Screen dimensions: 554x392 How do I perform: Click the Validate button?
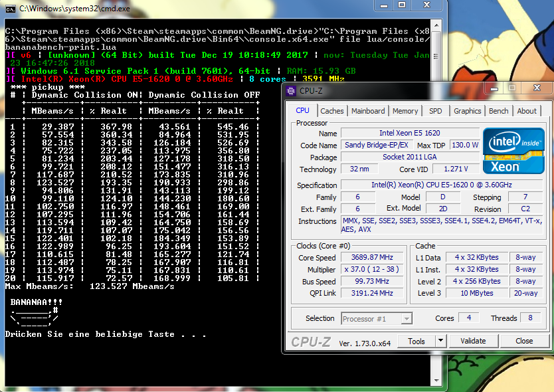pyautogui.click(x=473, y=341)
